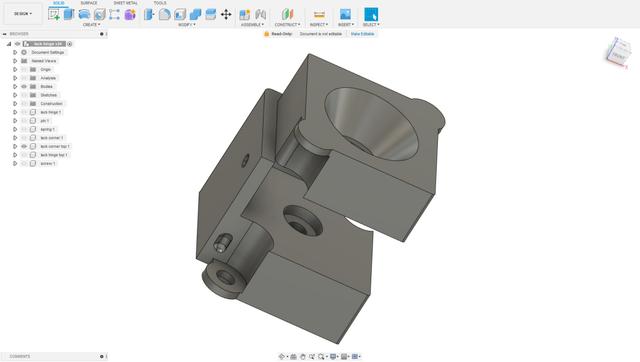
Task: Open the Assemble dropdown menu
Action: click(x=252, y=24)
